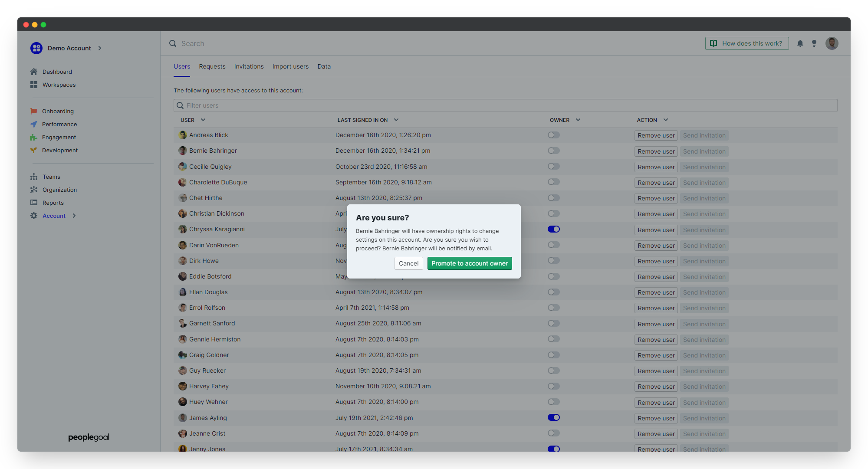The height and width of the screenshot is (469, 868).
Task: Open the notifications bell icon
Action: (x=800, y=43)
